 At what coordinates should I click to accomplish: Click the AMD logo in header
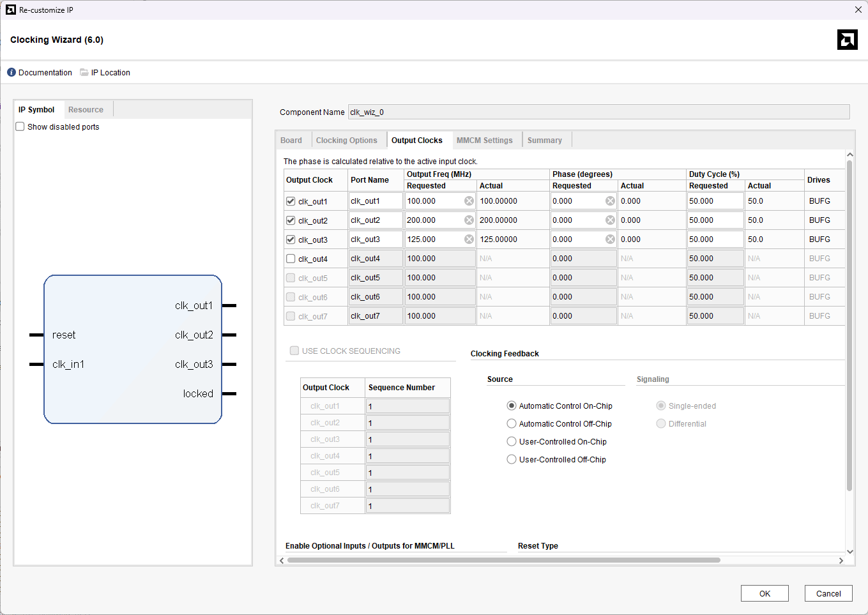pyautogui.click(x=847, y=40)
